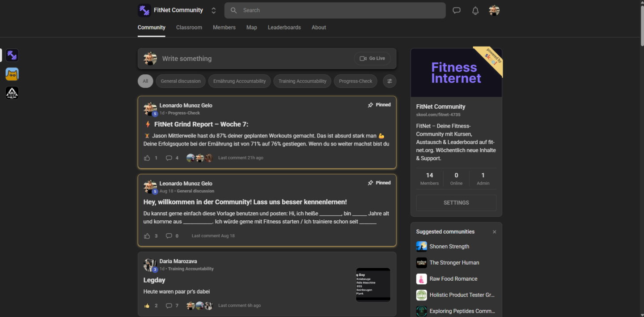Switch to the Classroom tab
644x317 pixels.
(x=189, y=27)
